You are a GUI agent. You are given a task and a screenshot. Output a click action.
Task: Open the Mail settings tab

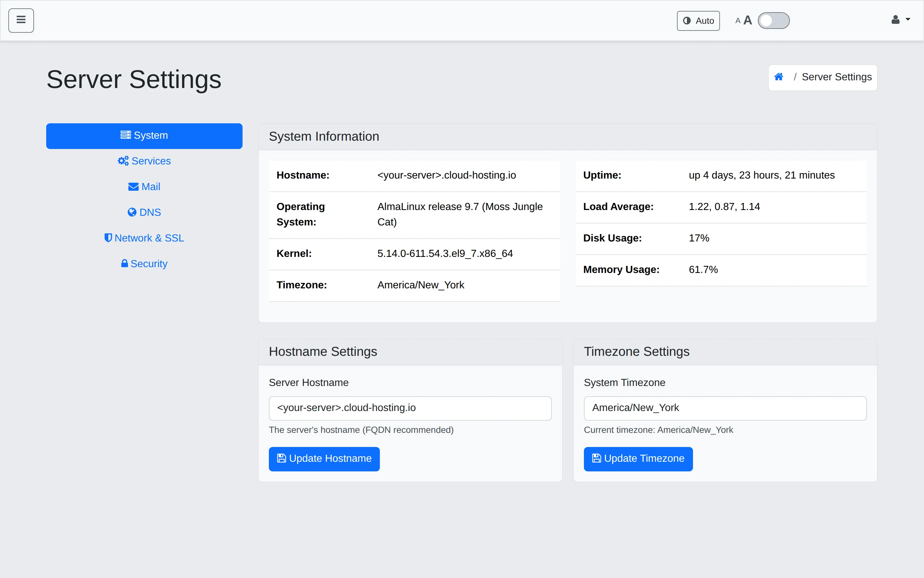144,187
